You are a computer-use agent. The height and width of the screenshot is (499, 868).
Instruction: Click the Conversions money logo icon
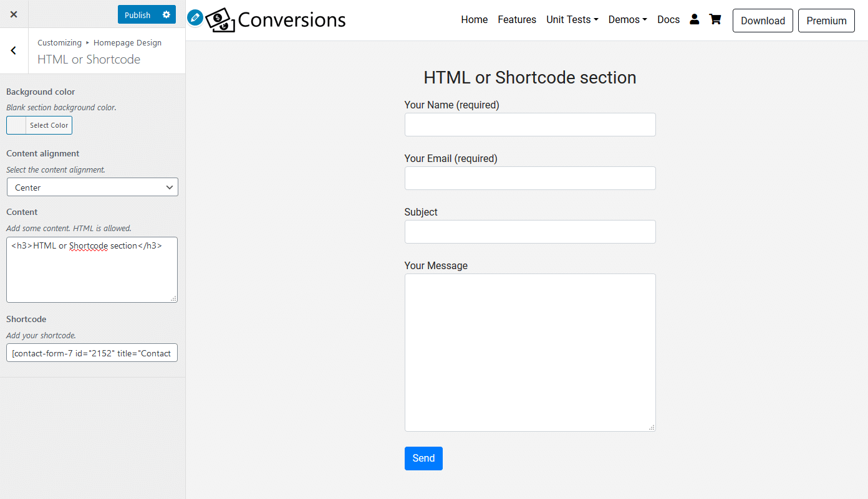click(221, 20)
